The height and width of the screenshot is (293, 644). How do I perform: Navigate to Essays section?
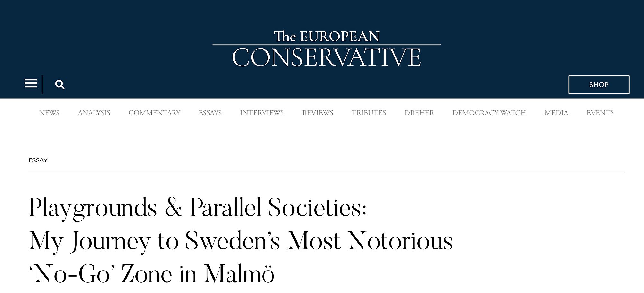click(x=210, y=113)
